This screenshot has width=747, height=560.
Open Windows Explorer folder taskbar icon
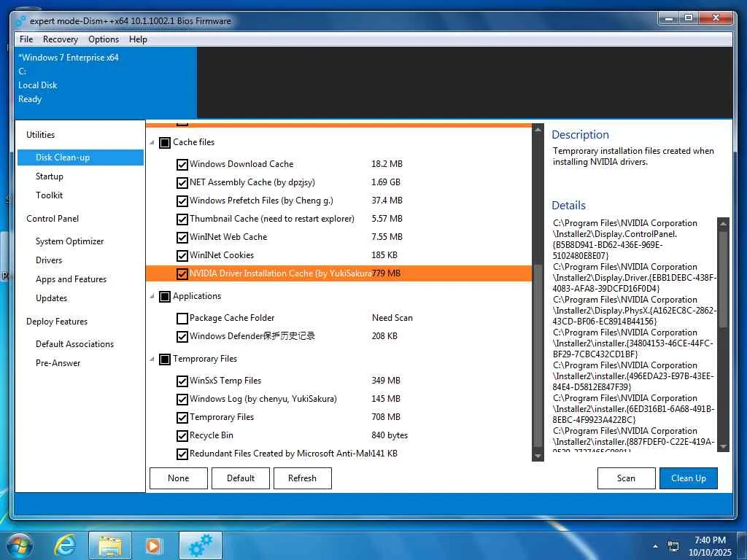point(110,545)
